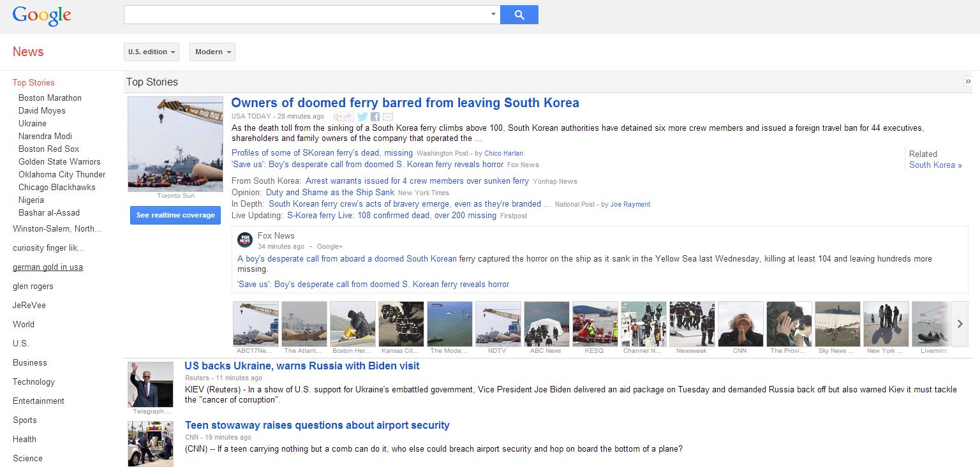The image size is (980, 467).
Task: Open S-Korea ferry Live updating link
Action: pos(392,215)
